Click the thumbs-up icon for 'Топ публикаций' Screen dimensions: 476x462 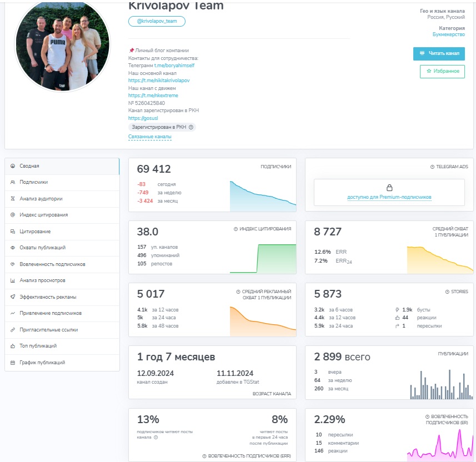13,346
